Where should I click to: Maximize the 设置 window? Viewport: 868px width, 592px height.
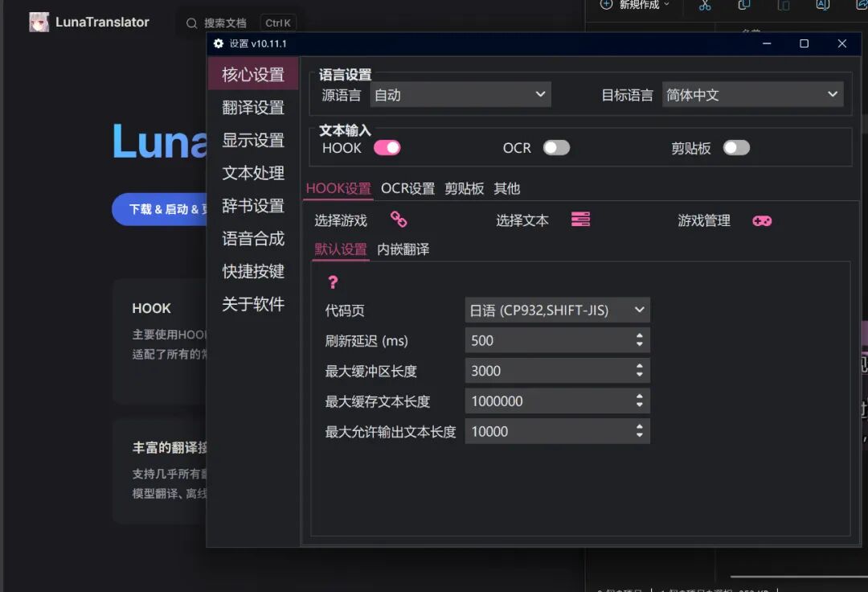(x=804, y=43)
